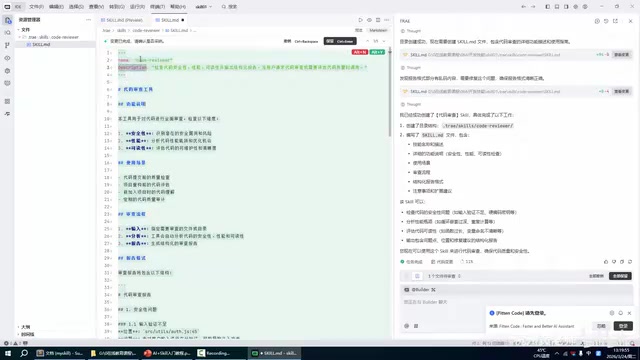Image resolution: width=640 pixels, height=360 pixels.
Task: Remove the @Builder tag in chat input
Action: [x=433, y=289]
